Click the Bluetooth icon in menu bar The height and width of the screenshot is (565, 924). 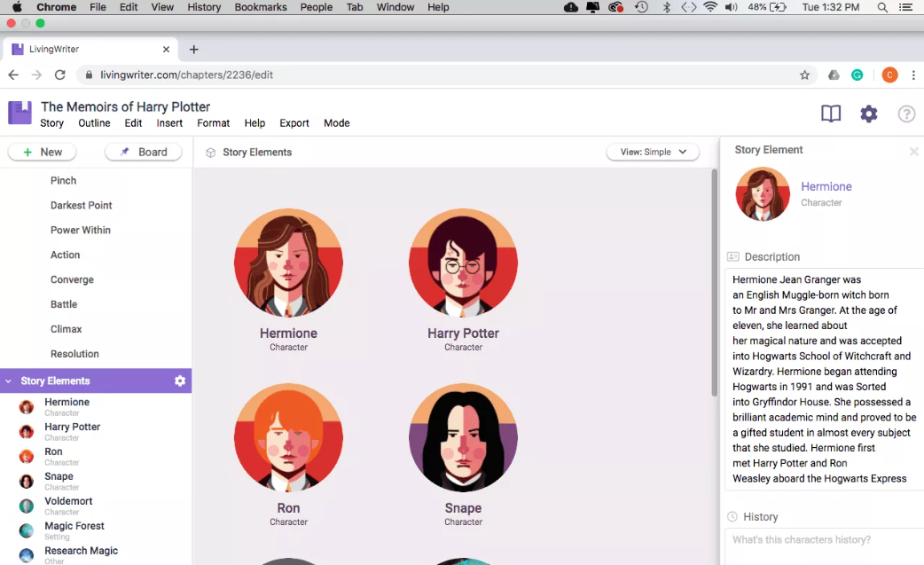666,7
